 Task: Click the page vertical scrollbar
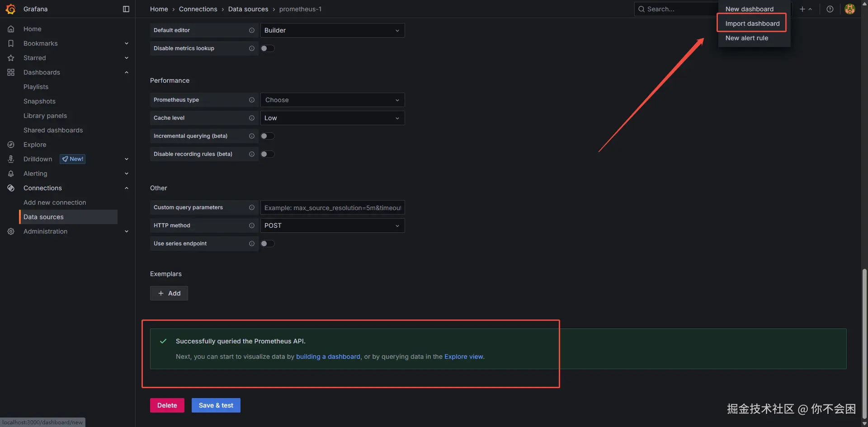[x=864, y=343]
